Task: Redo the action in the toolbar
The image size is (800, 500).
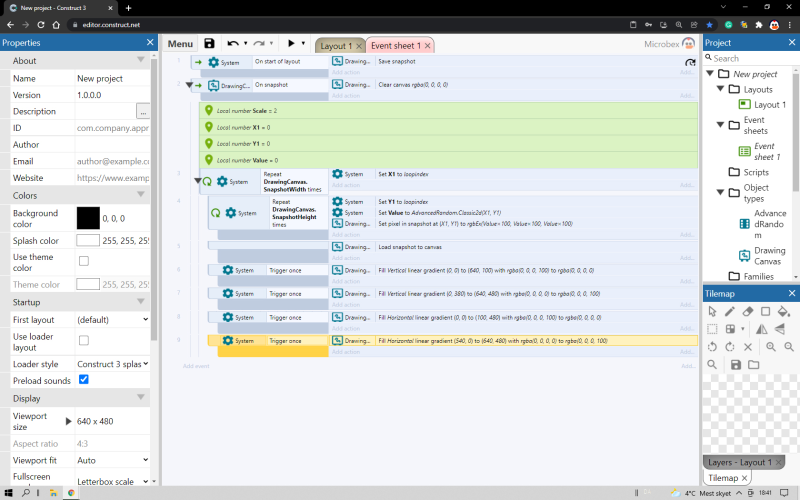Action: [259, 43]
